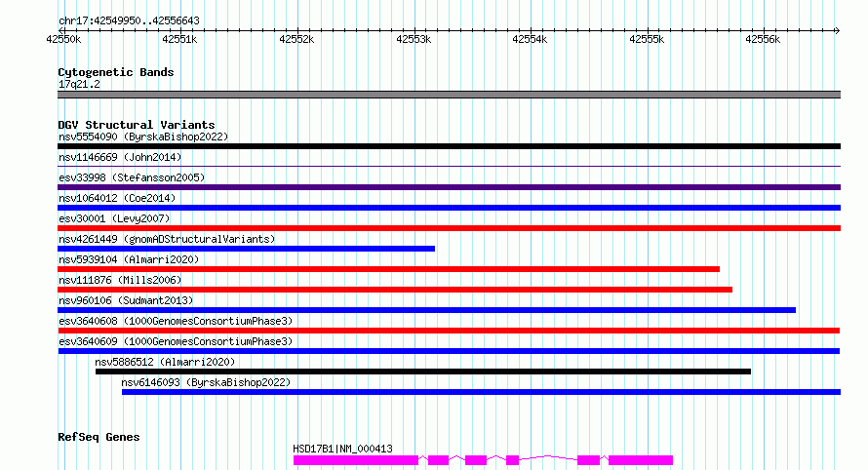Open the nsv4261449 (gnomADStructuralVariants) label
This screenshot has width=868, height=470.
pos(167,239)
